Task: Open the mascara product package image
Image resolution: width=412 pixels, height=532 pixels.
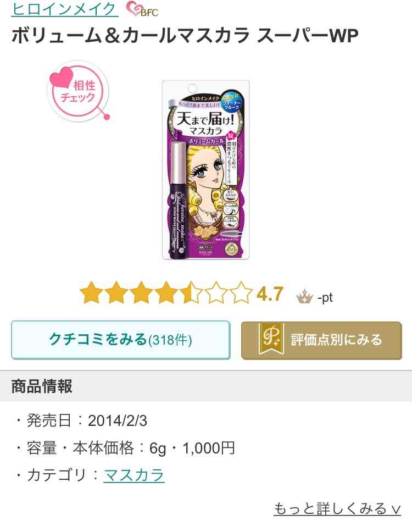Action: [x=206, y=170]
